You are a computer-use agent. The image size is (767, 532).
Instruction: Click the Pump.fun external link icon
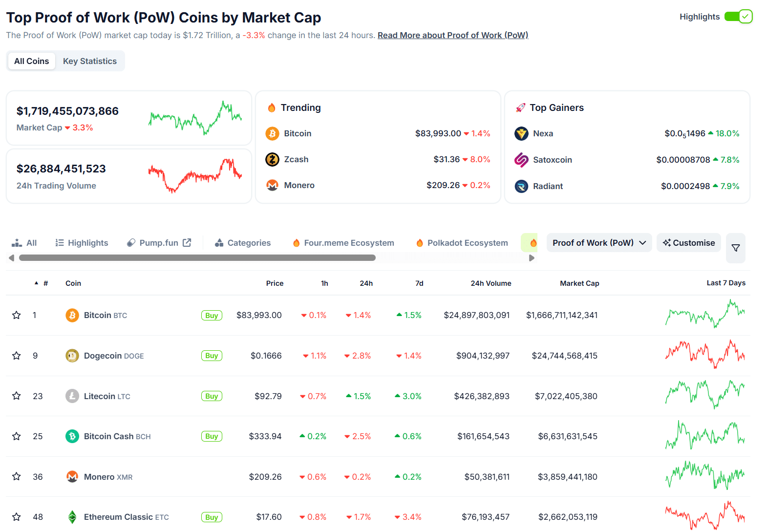(x=187, y=242)
